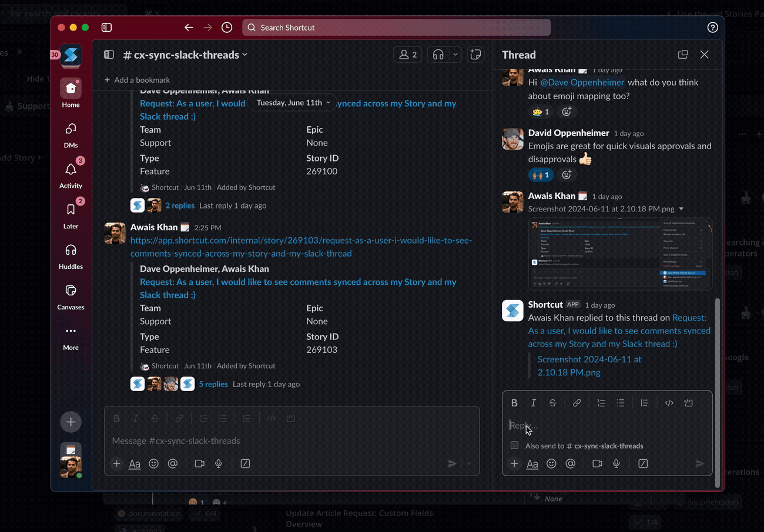Start a huddle with headphones icon

click(438, 55)
